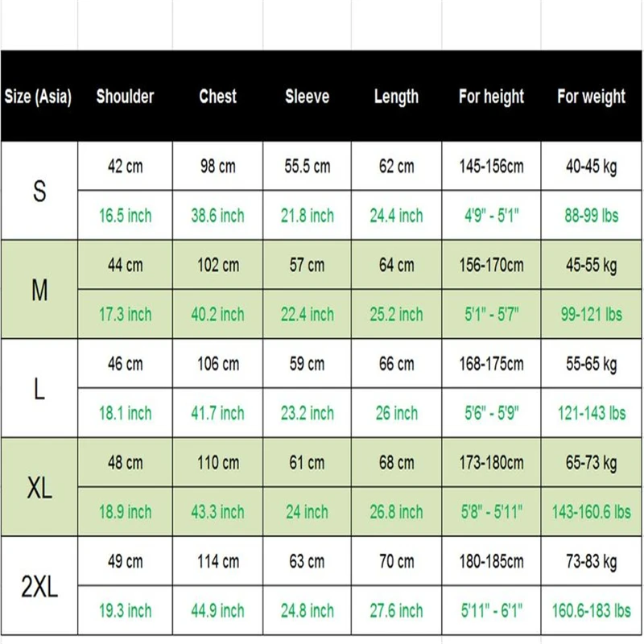Click the 45-55 kg weight cell

[x=591, y=265]
